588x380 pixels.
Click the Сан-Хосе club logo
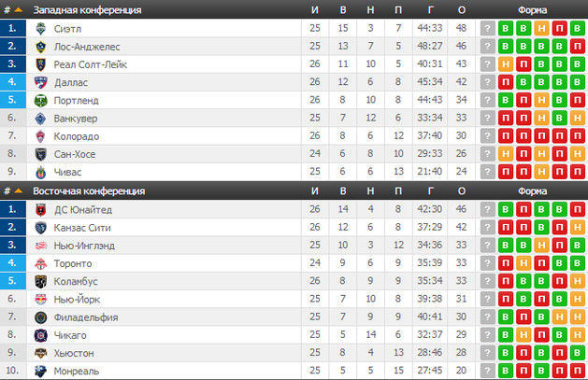coord(40,154)
